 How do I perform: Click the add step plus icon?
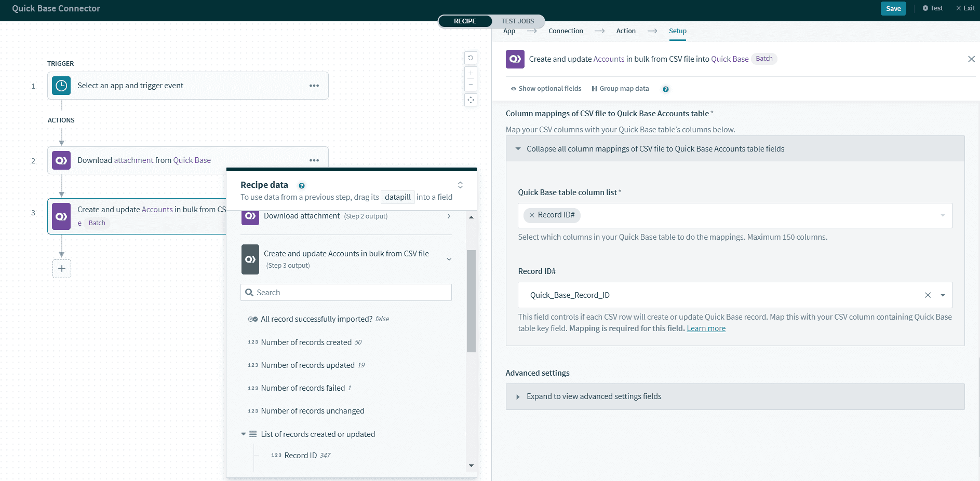click(62, 268)
